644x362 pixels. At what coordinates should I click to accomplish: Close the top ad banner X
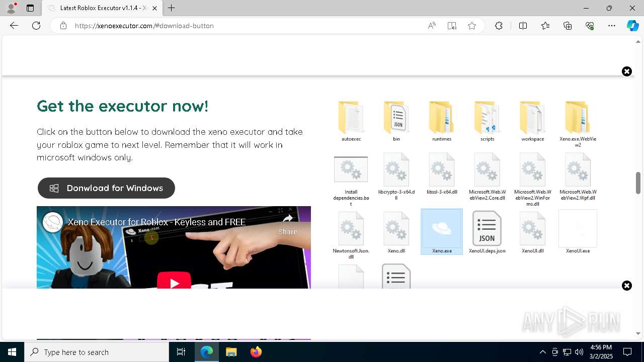tap(626, 71)
